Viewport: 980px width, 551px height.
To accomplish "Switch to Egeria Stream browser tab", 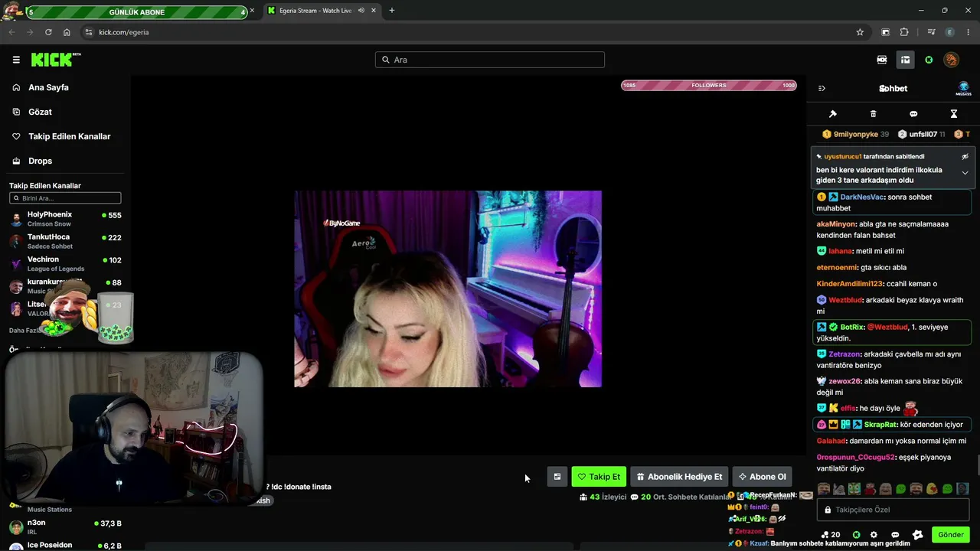I will (x=322, y=11).
